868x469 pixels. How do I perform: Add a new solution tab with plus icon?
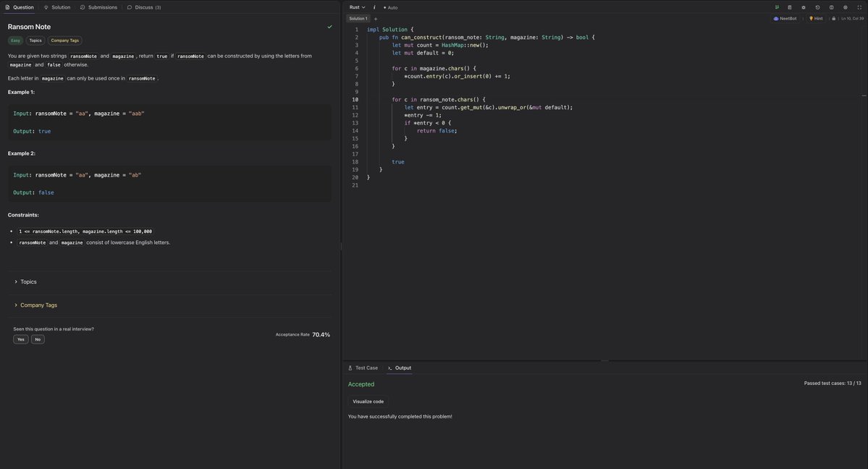point(375,19)
